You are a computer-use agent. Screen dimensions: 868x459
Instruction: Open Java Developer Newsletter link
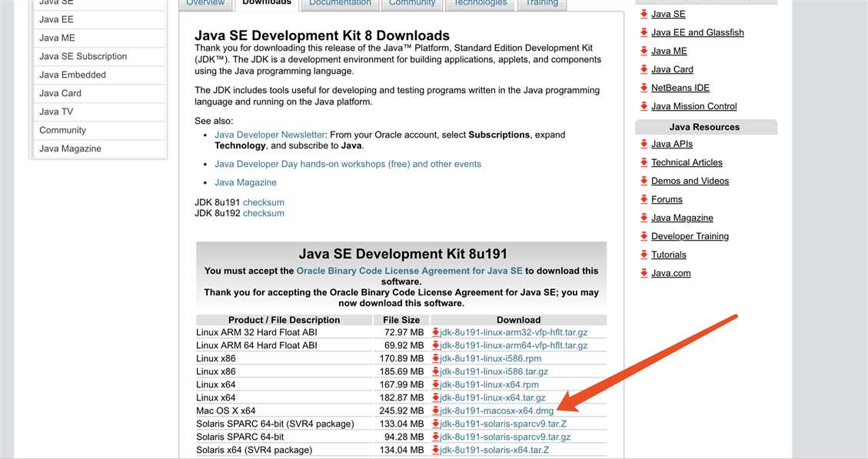point(270,135)
